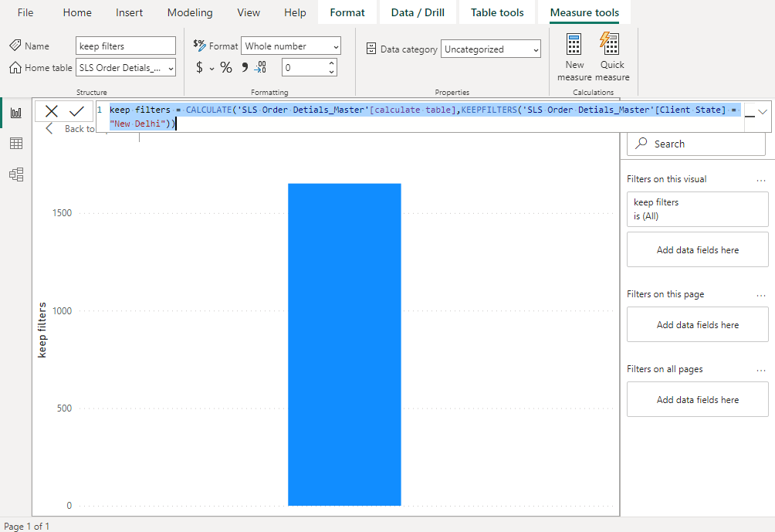Open more options for Filters on all pages
The height and width of the screenshot is (532, 775).
click(x=760, y=370)
